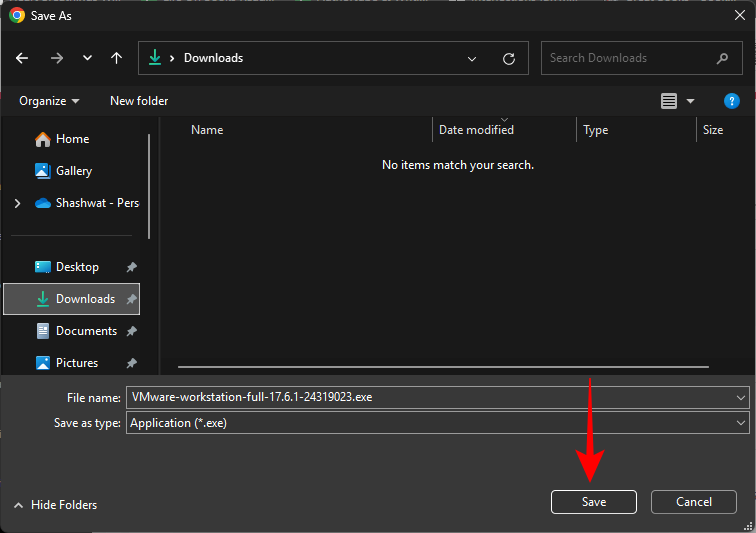
Task: Collapse the folder pane with Hide Folders
Action: (56, 505)
